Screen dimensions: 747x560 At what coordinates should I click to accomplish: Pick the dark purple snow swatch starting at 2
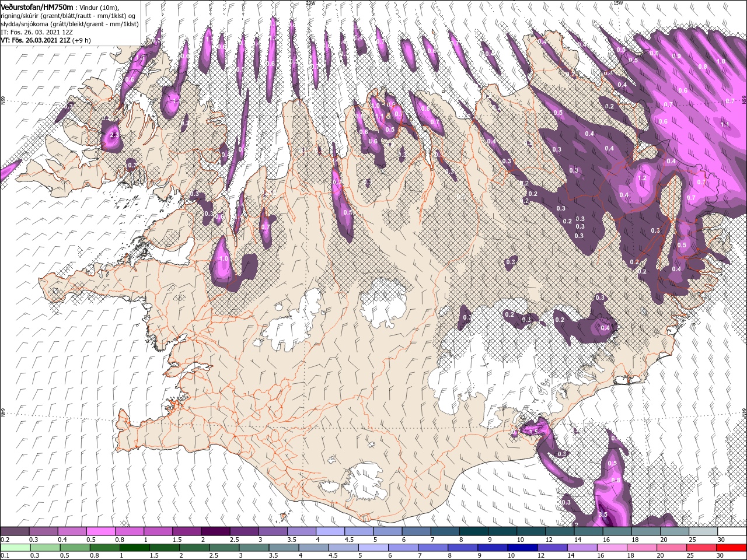coord(215,531)
